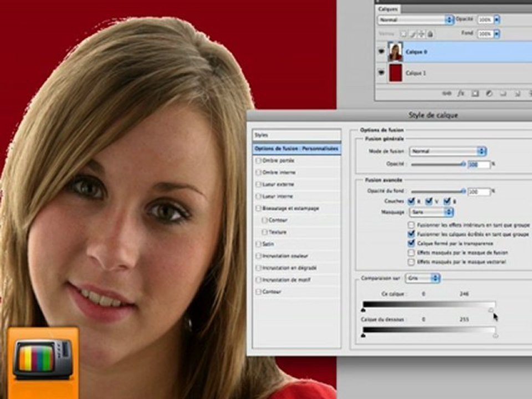The image size is (532, 399).
Task: Enable Incrustation de motif checkbox
Action: 258,279
